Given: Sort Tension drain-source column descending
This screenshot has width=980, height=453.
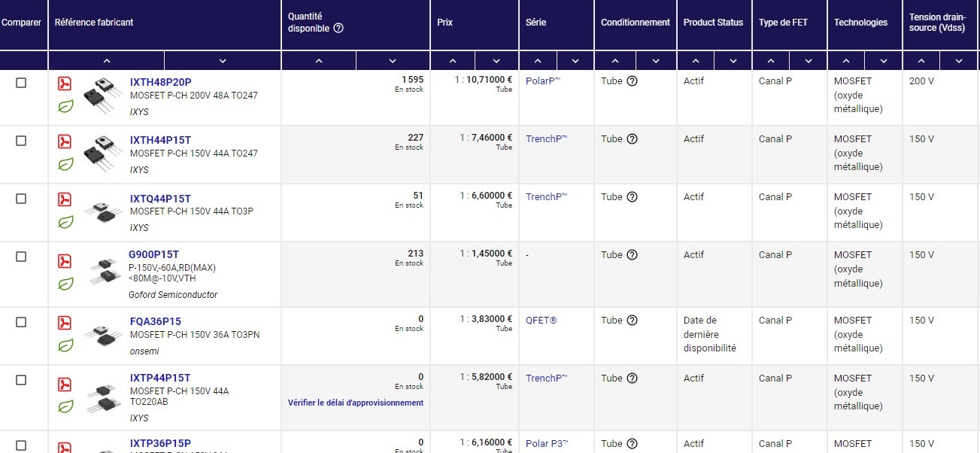Looking at the screenshot, I should click(x=959, y=61).
